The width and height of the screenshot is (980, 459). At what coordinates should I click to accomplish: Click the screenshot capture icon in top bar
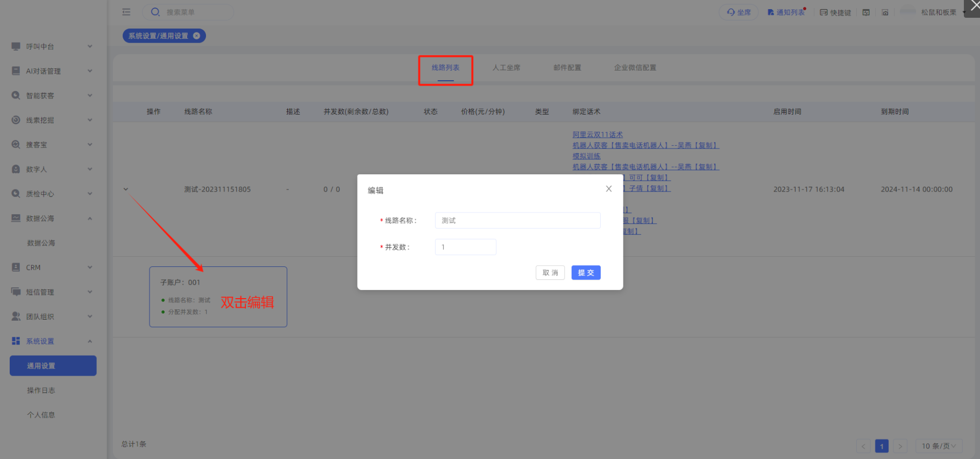pos(885,12)
